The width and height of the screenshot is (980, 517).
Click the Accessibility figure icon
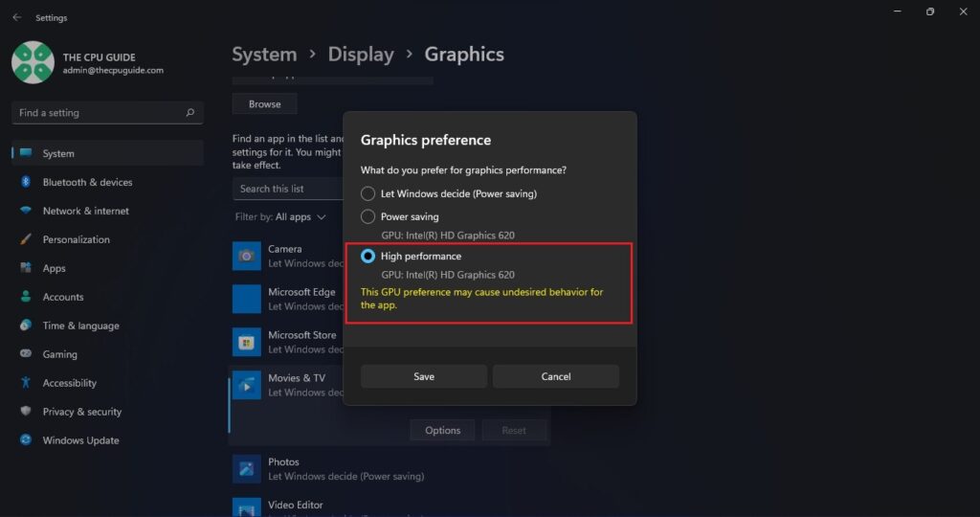(26, 383)
